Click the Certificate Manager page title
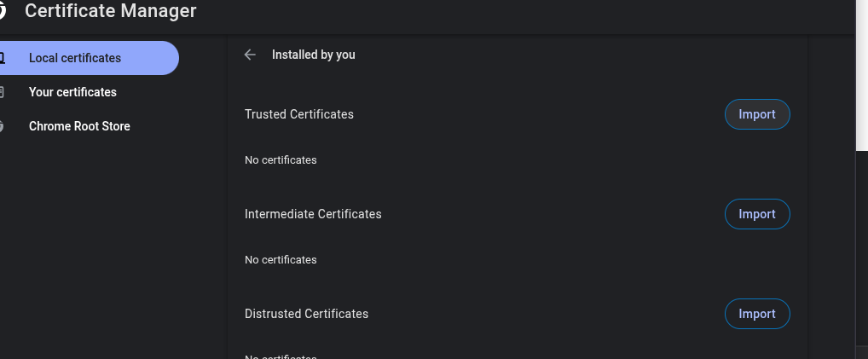868x359 pixels. pos(111,11)
